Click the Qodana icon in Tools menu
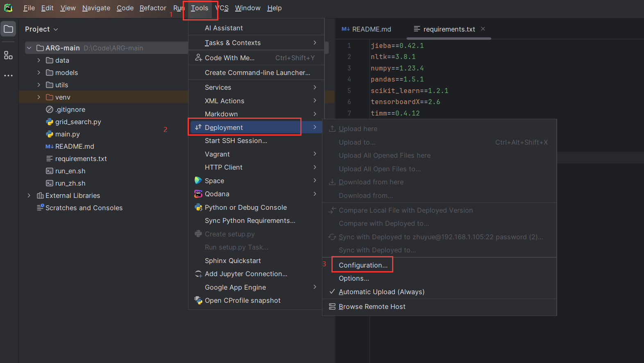This screenshot has height=363, width=644. [x=198, y=194]
